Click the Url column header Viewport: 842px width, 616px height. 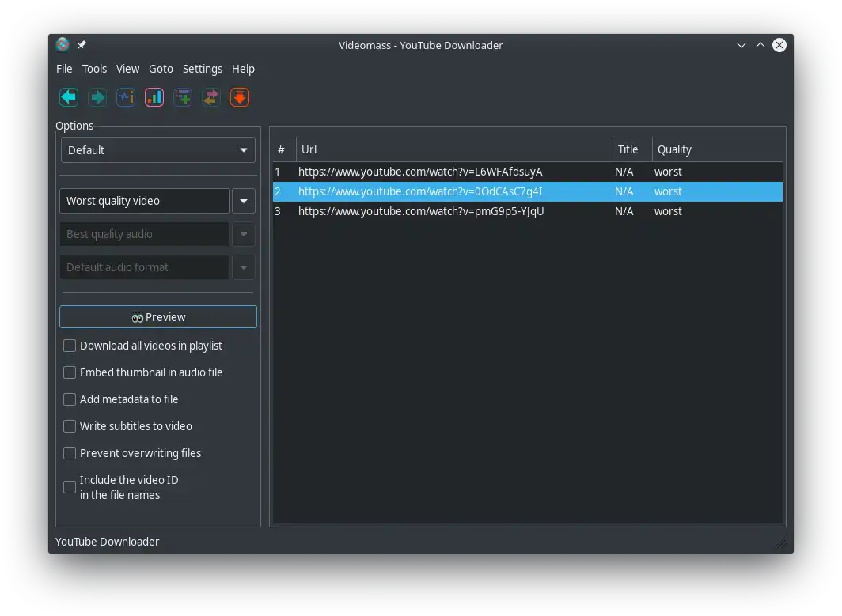click(454, 149)
